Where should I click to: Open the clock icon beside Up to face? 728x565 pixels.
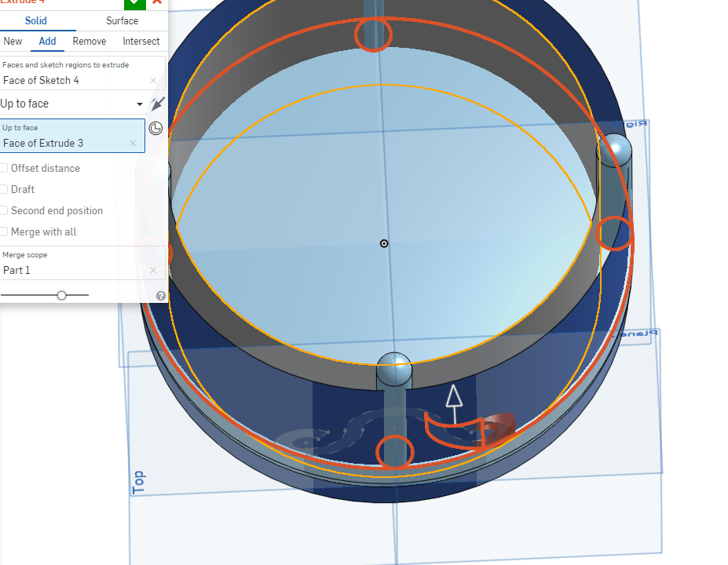coord(155,129)
